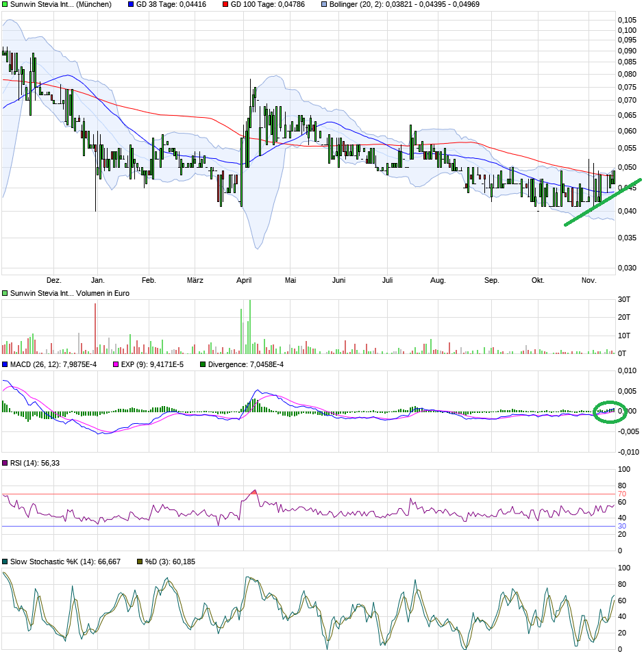Click the 0,060 price axis value
Image resolution: width=644 pixels, height=656 pixels.
pos(627,131)
